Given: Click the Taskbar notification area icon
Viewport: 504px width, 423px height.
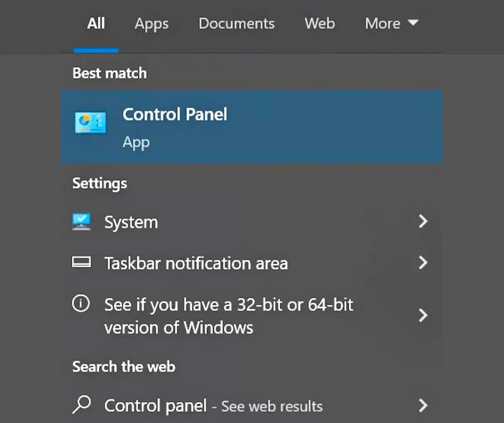Looking at the screenshot, I should (81, 263).
